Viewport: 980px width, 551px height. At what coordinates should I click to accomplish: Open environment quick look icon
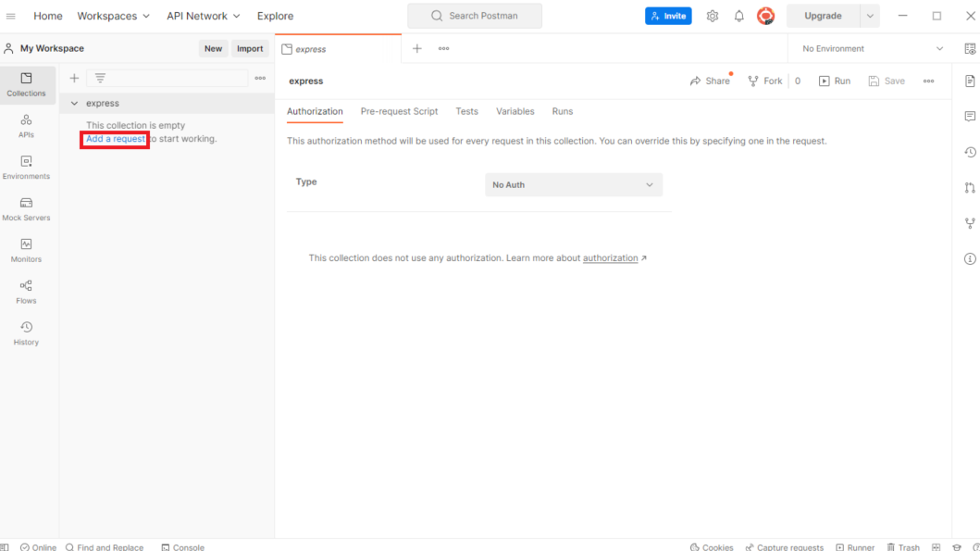(970, 49)
